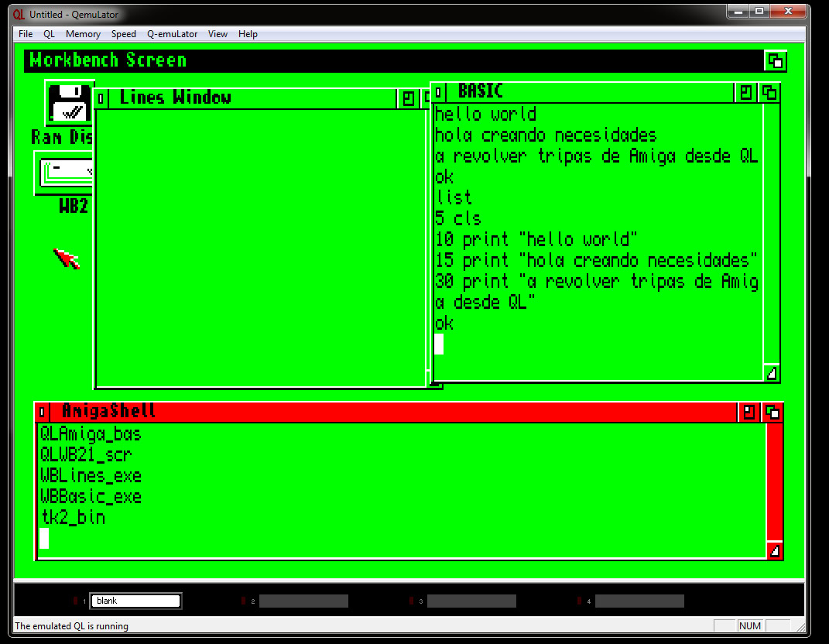
Task: Click the drive slot 4 field
Action: 639,601
